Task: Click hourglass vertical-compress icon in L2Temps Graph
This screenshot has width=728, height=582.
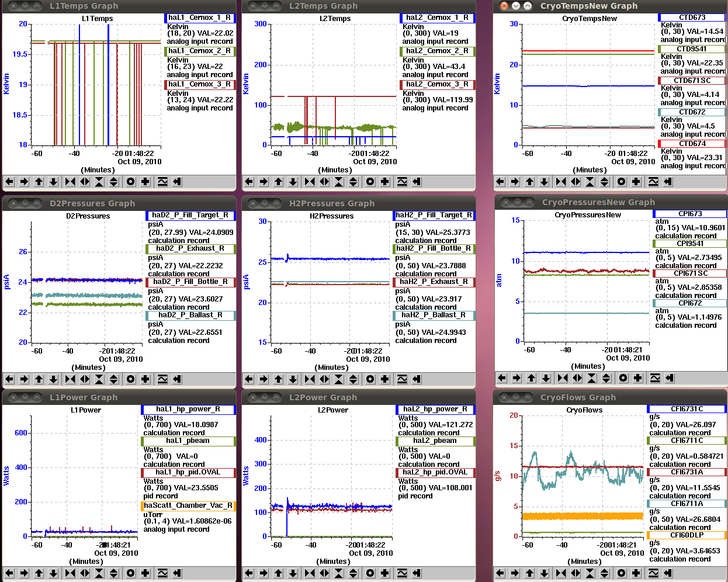Action: 339,182
